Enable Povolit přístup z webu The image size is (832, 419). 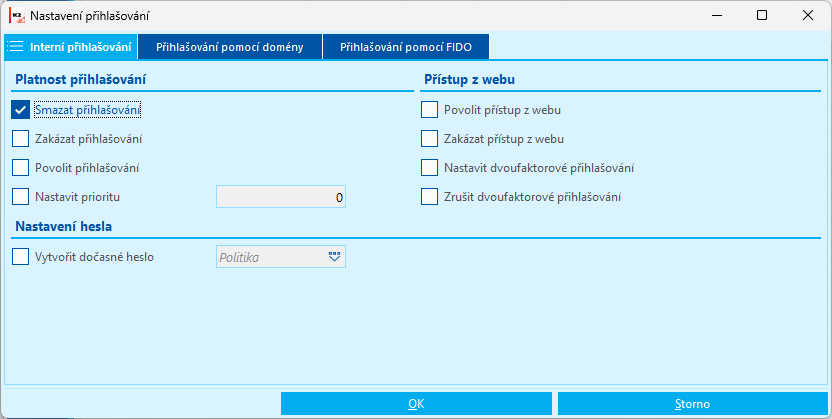(430, 110)
